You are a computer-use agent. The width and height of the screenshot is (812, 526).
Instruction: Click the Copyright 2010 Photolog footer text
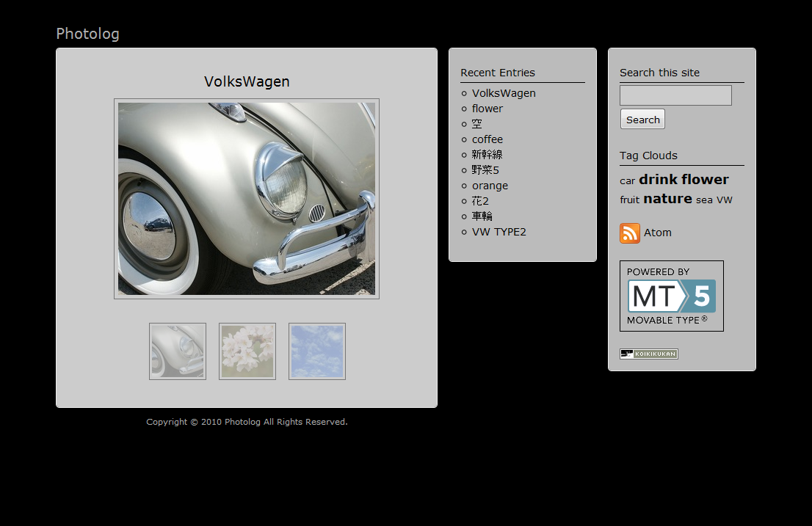pos(247,422)
